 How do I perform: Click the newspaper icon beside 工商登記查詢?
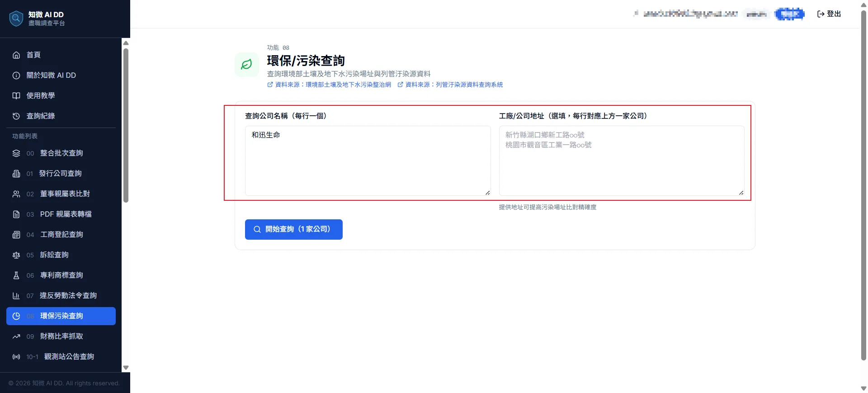(16, 235)
